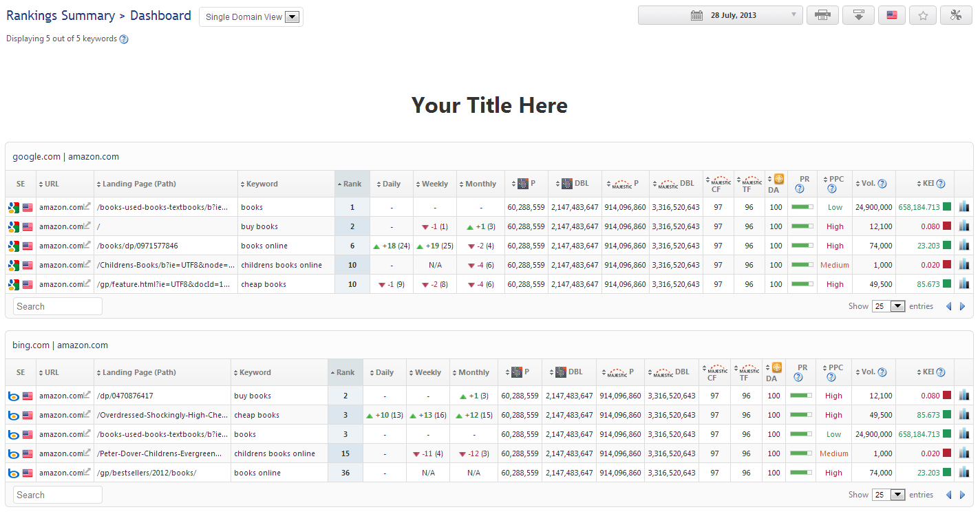
Task: Open the tools settings icon
Action: 955,15
